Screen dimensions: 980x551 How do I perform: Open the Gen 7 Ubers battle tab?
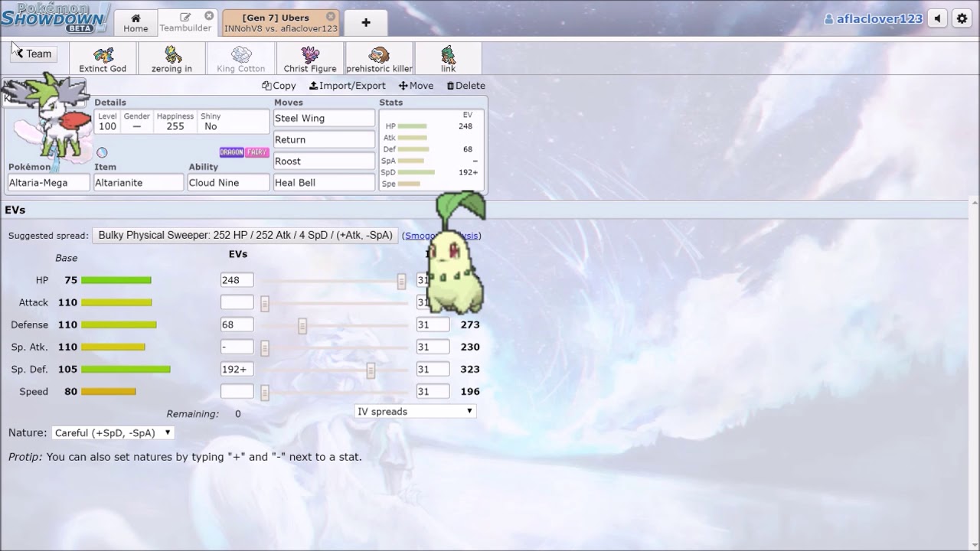click(x=280, y=23)
